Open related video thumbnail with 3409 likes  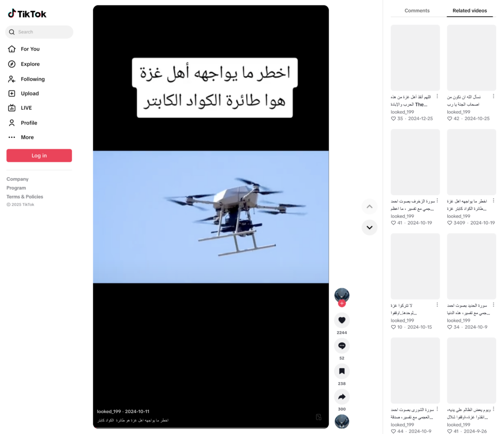(472, 162)
